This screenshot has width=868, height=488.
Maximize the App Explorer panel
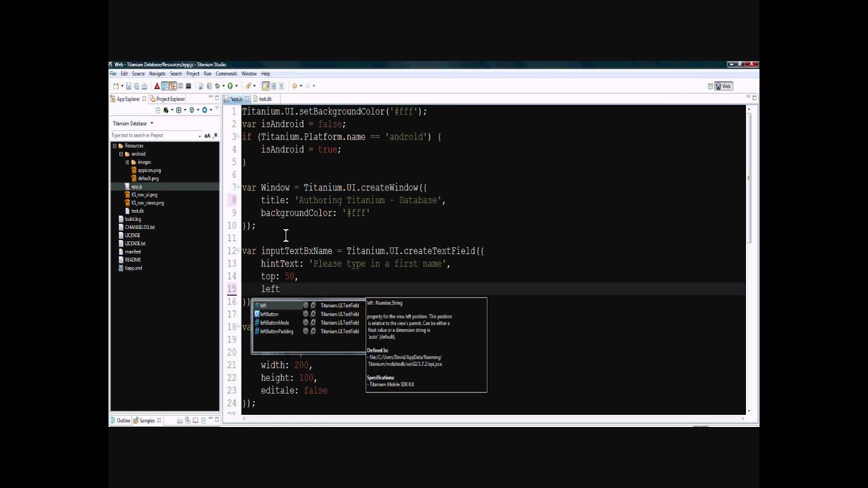click(x=216, y=98)
